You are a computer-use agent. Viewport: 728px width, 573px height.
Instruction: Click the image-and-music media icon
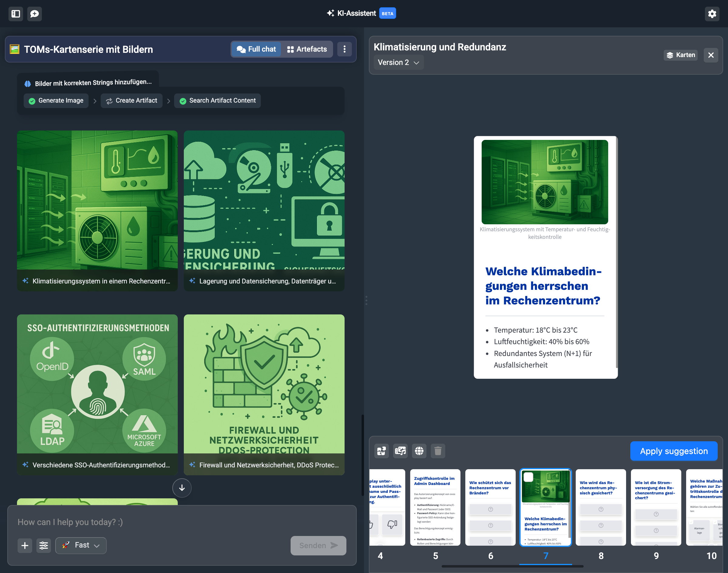[400, 451]
